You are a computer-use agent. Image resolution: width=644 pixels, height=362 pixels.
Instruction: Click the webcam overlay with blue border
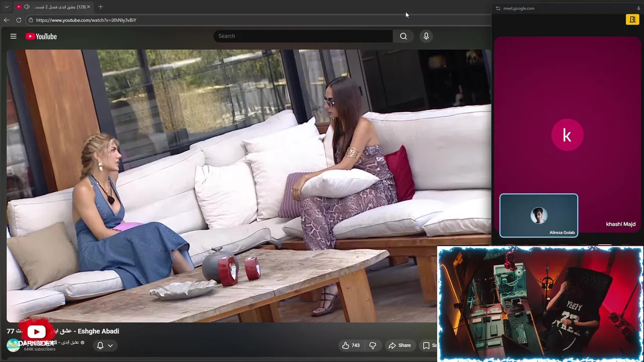click(540, 303)
